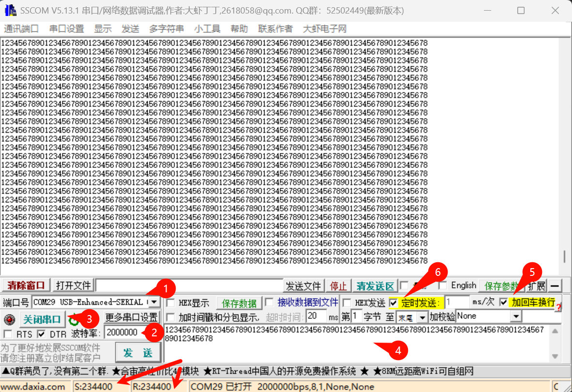Open the 联系作者 menu
This screenshot has height=392, width=572.
click(x=275, y=29)
